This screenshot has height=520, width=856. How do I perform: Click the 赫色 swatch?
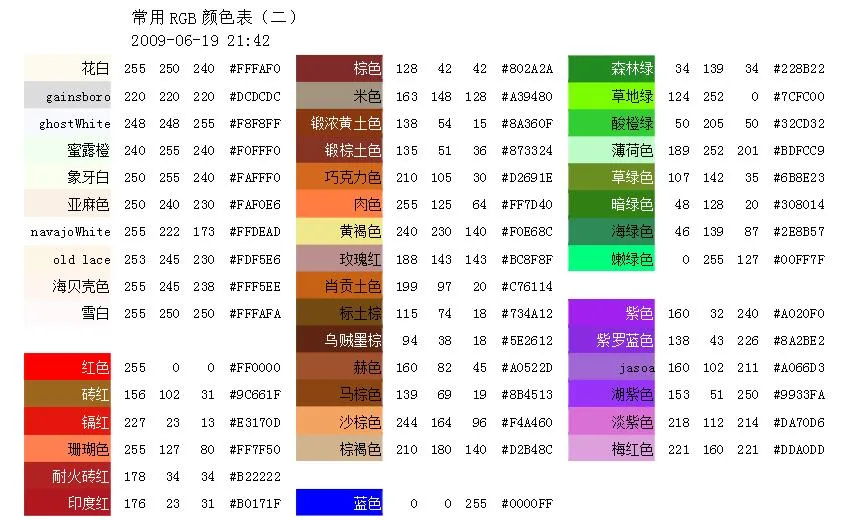339,367
